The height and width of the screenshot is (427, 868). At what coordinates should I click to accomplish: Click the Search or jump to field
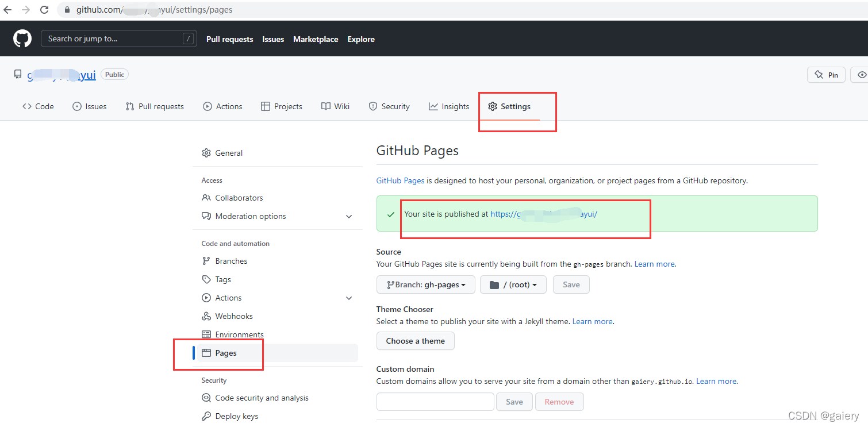coord(119,39)
